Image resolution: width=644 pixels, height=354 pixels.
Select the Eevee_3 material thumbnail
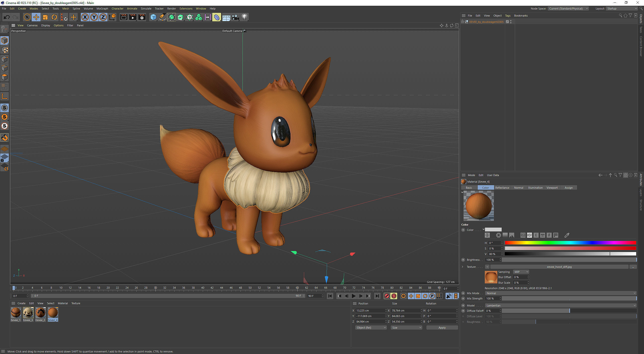[x=28, y=313]
